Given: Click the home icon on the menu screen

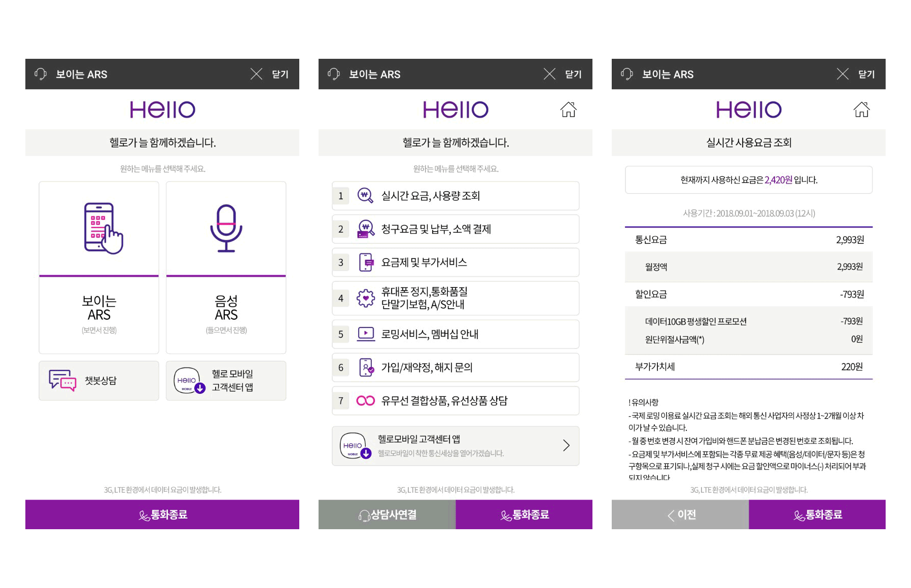Looking at the screenshot, I should [x=569, y=109].
